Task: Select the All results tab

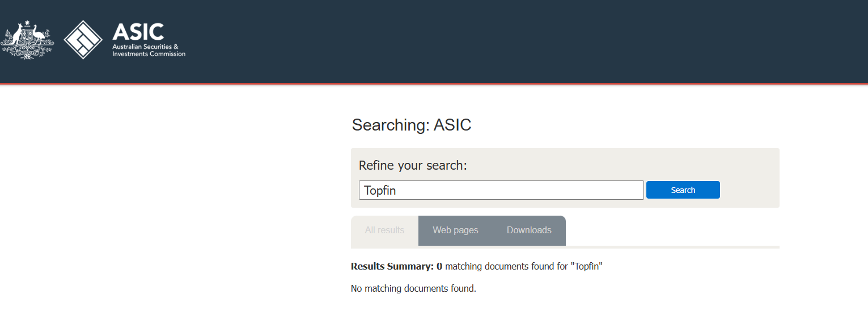Action: (x=384, y=230)
